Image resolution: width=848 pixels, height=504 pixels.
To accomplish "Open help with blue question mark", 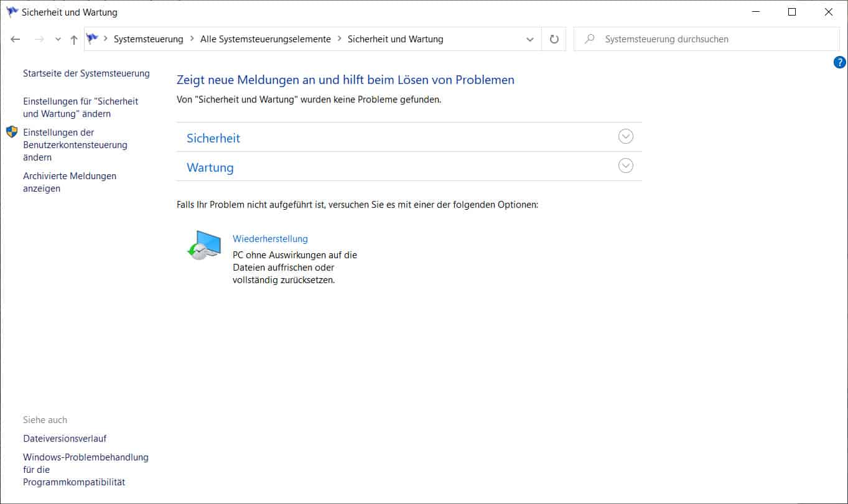I will pos(839,62).
